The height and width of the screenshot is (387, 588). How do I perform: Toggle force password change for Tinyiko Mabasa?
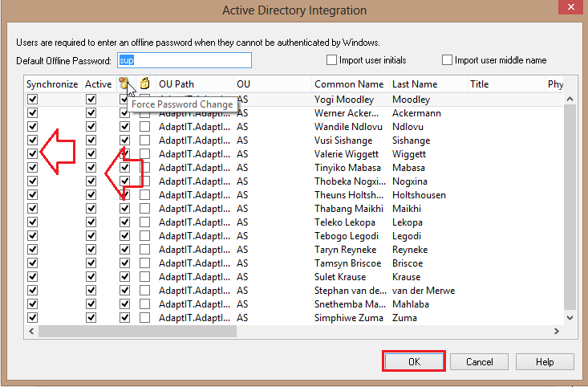pyautogui.click(x=124, y=168)
